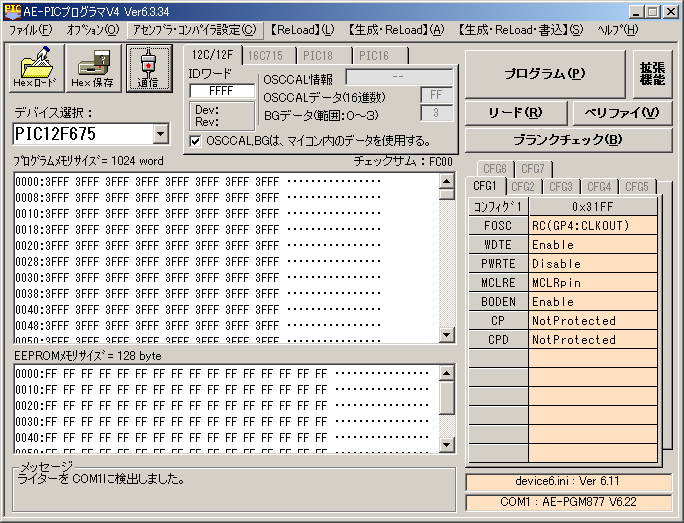Screen dimensions: 684x523
Task: Open FOSC setting RC(GP4:CLKOUT) cell
Action: click(x=593, y=226)
